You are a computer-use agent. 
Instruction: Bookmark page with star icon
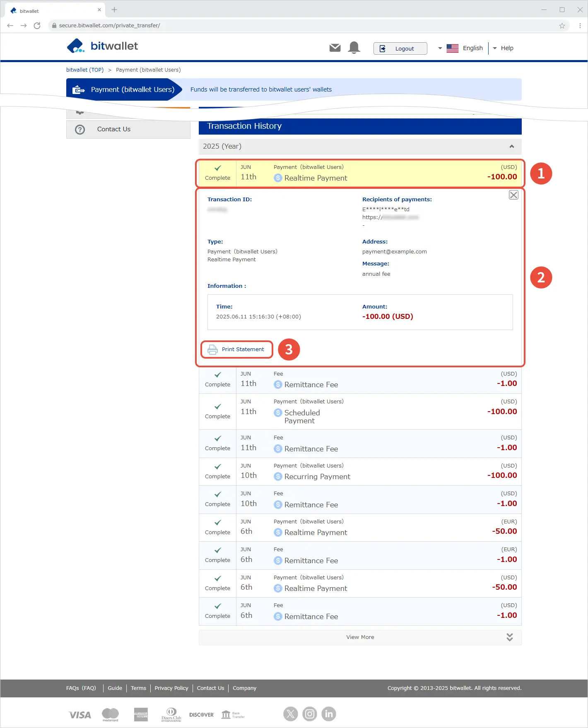tap(562, 26)
